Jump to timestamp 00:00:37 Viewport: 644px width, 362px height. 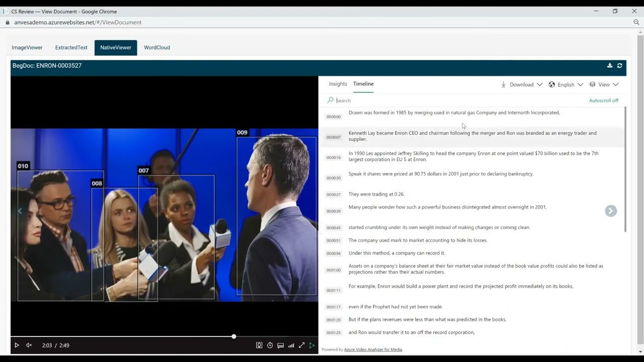(x=334, y=195)
